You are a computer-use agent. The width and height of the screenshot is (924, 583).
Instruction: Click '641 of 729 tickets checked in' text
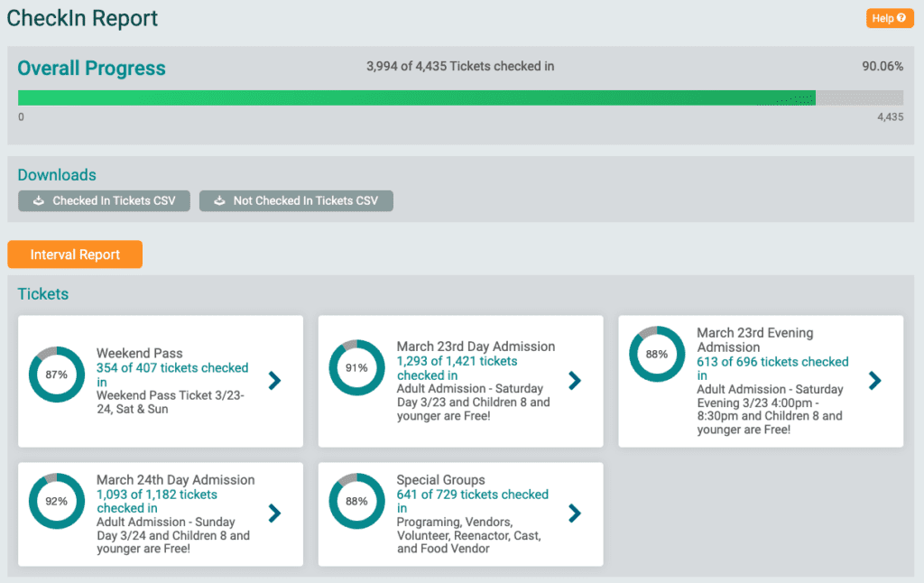pyautogui.click(x=472, y=495)
